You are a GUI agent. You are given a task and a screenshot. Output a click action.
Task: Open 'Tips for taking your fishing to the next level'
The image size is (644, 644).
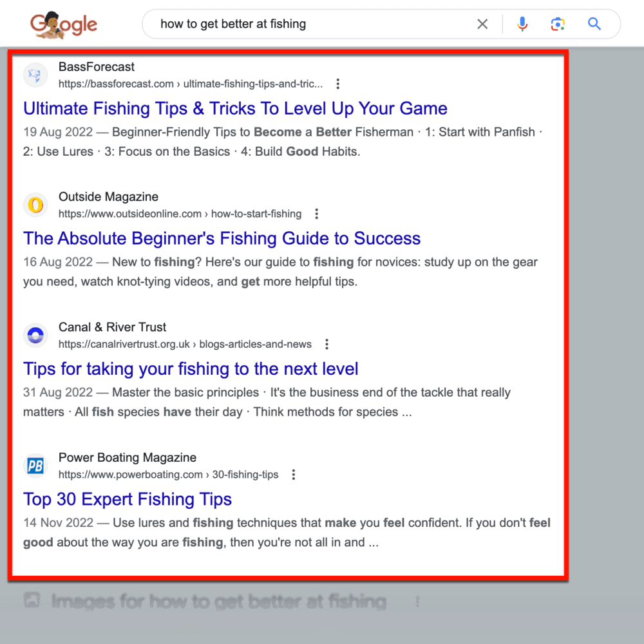(x=191, y=368)
